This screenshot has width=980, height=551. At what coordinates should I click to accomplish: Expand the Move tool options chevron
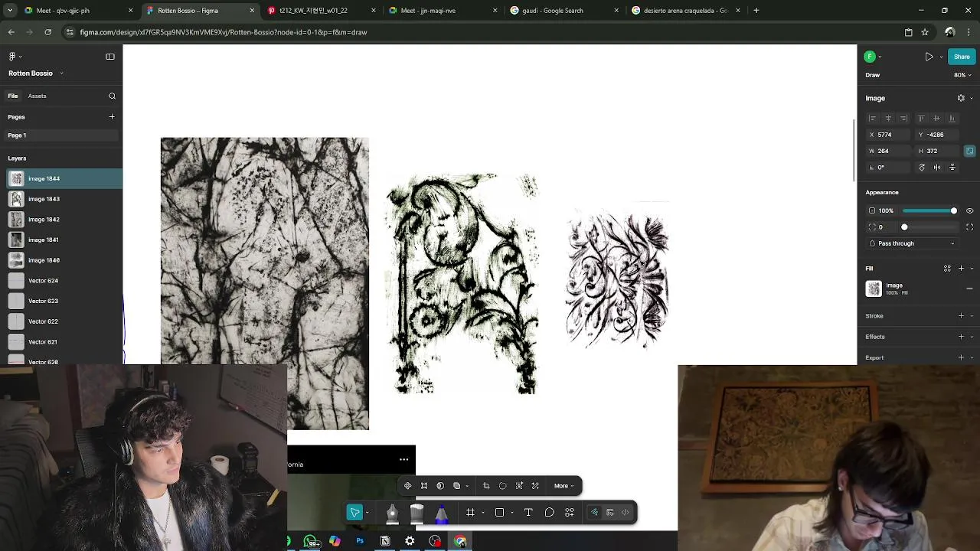click(x=367, y=513)
